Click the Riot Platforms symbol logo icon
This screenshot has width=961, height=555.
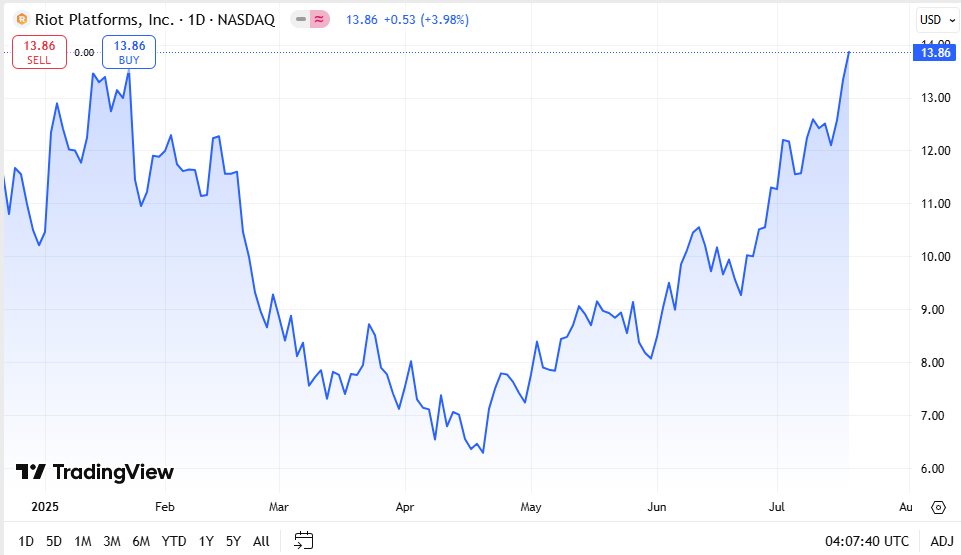pos(22,20)
